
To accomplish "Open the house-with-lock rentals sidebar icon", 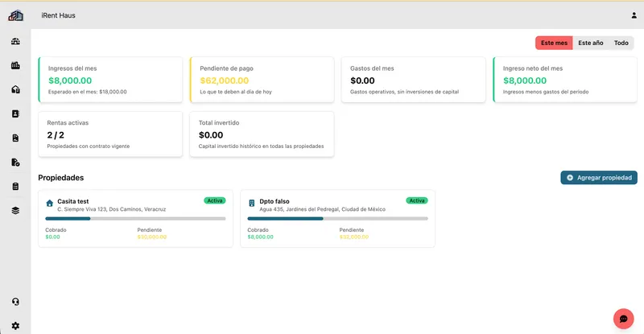I will pyautogui.click(x=15, y=89).
